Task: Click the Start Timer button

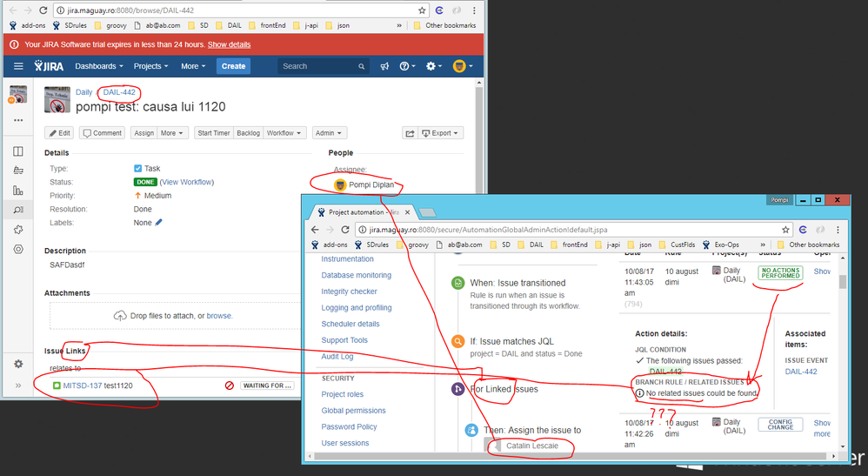Action: coord(214,133)
